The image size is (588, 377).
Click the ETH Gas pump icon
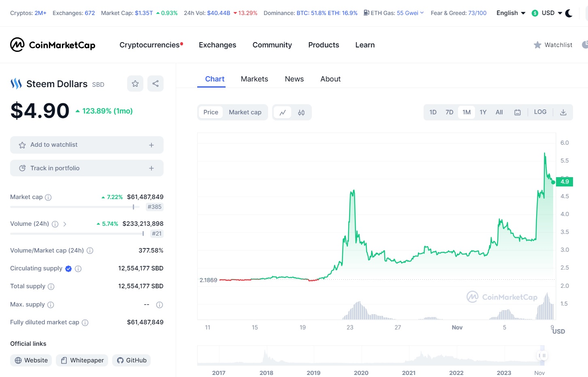(x=366, y=13)
